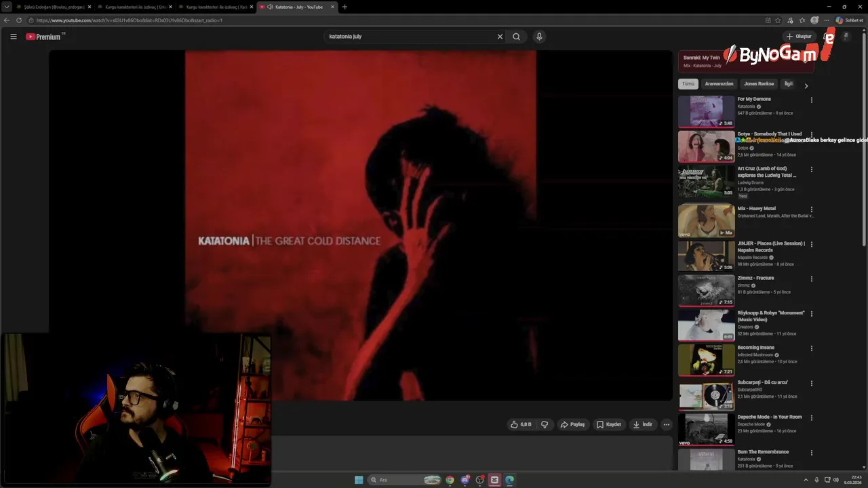Open Becoming Insane title link
The height and width of the screenshot is (488, 868).
pyautogui.click(x=756, y=348)
